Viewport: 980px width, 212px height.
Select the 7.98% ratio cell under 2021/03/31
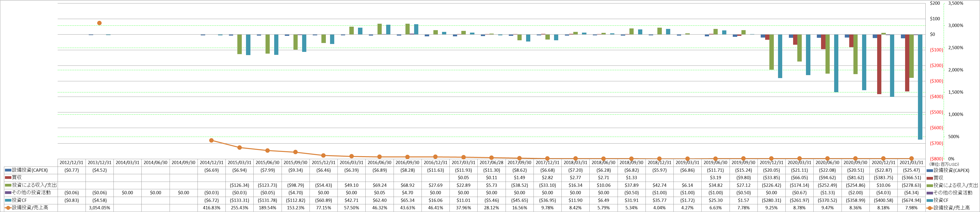(x=912, y=208)
